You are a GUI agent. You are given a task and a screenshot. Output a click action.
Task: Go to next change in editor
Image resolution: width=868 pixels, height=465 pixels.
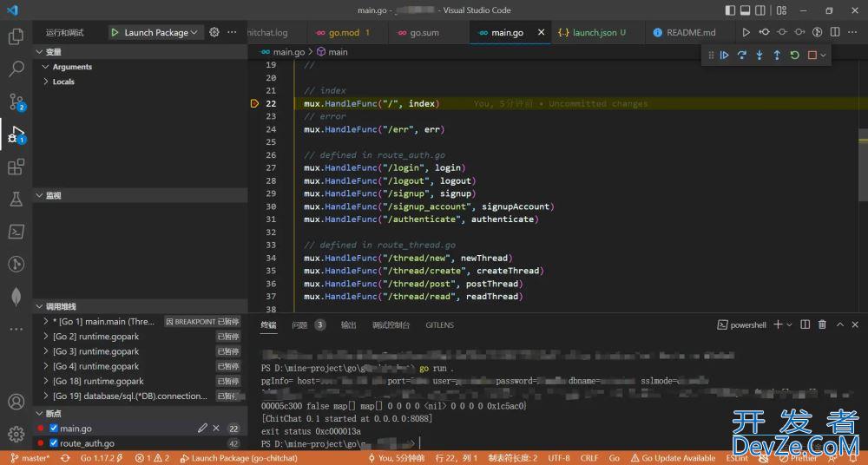(x=799, y=32)
